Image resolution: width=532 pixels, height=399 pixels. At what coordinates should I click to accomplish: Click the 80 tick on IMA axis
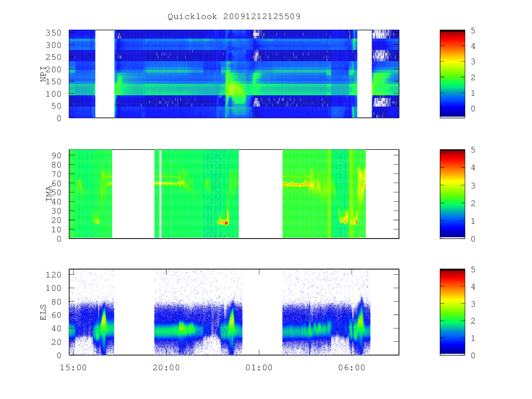56,164
